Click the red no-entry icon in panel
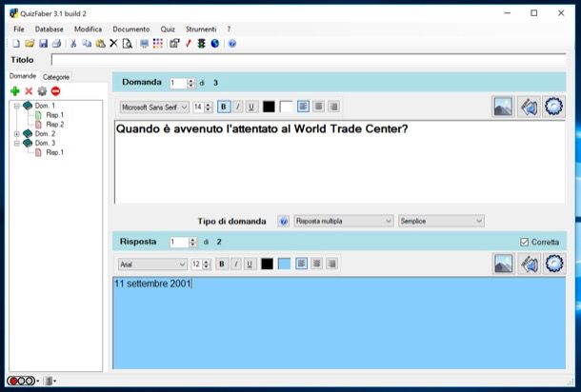The width and height of the screenshot is (581, 392). 55,91
